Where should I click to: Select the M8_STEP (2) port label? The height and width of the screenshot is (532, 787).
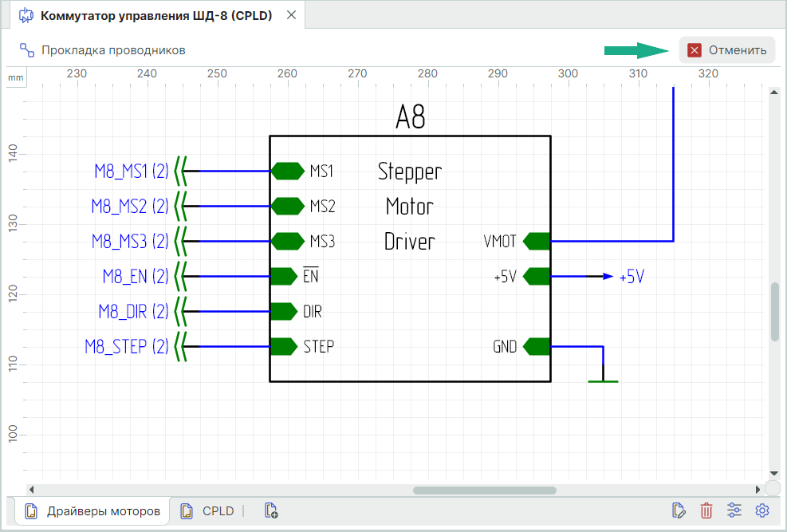click(127, 347)
